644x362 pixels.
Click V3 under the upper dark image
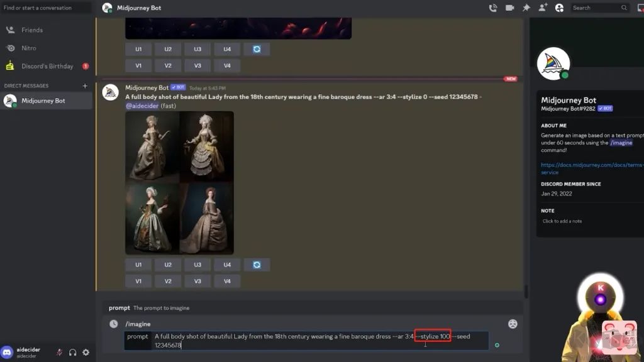point(197,65)
